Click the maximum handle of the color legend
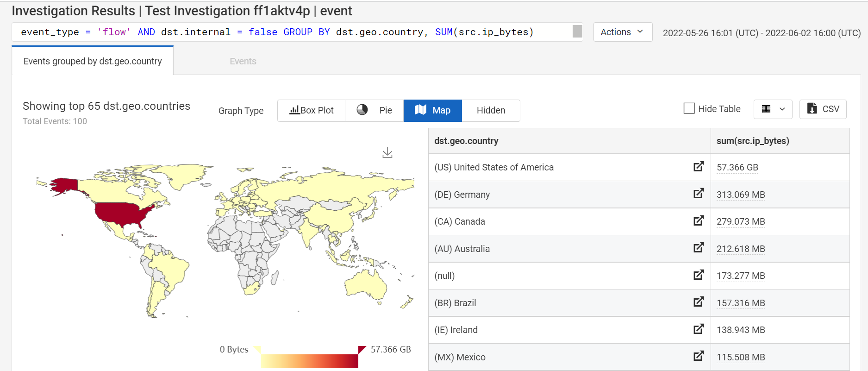This screenshot has width=868, height=371. click(362, 349)
